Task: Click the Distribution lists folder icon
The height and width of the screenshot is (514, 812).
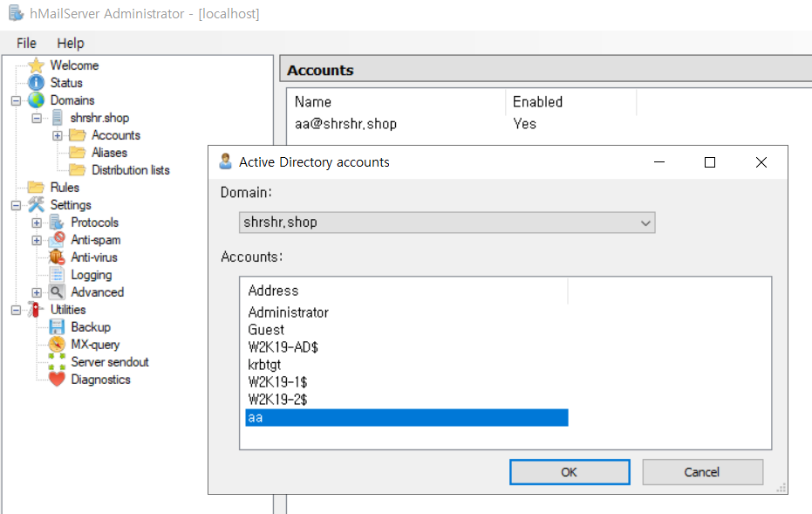Action: tap(78, 170)
